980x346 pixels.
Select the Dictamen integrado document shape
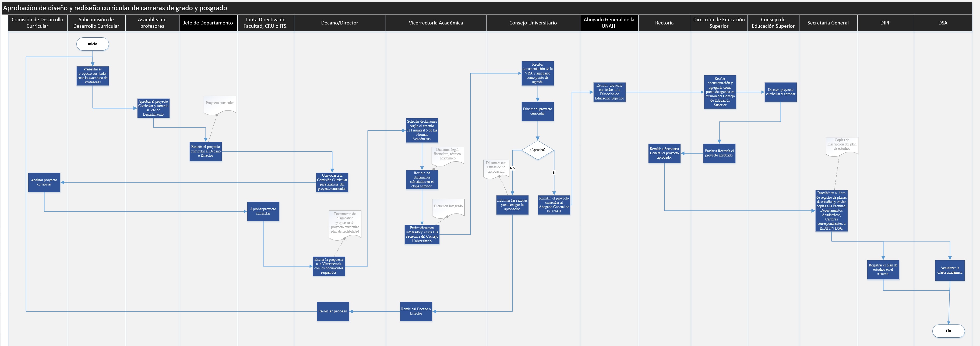tap(448, 207)
